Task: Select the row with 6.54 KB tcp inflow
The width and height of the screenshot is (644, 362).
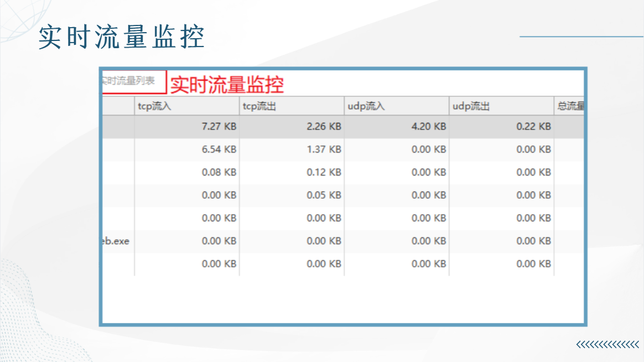Action: tap(343, 149)
